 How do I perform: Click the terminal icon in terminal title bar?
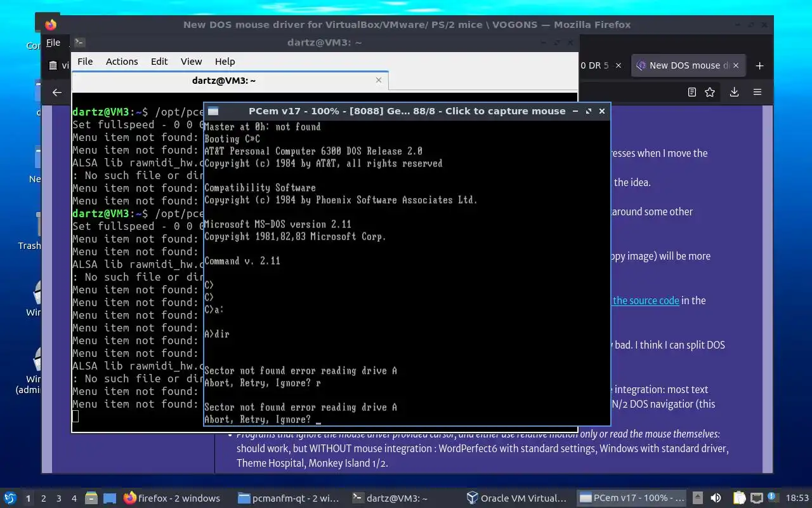pyautogui.click(x=79, y=43)
